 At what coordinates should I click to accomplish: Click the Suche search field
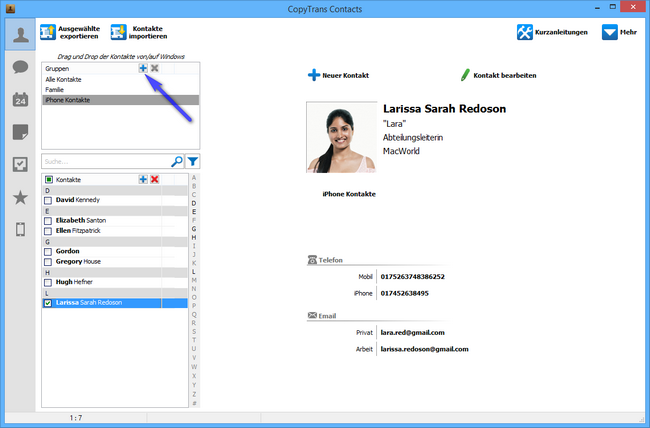pos(105,160)
